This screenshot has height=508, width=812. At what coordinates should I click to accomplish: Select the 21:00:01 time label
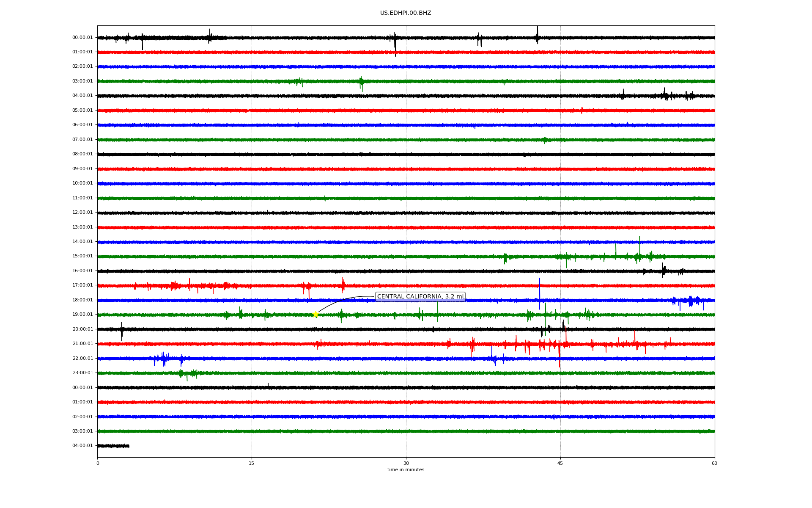82,344
